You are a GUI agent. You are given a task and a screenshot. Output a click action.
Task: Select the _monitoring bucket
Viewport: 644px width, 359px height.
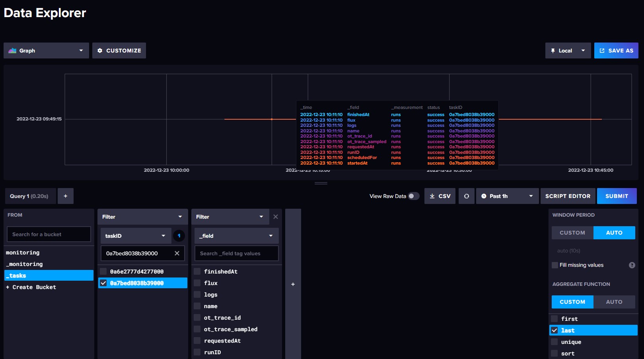49,264
